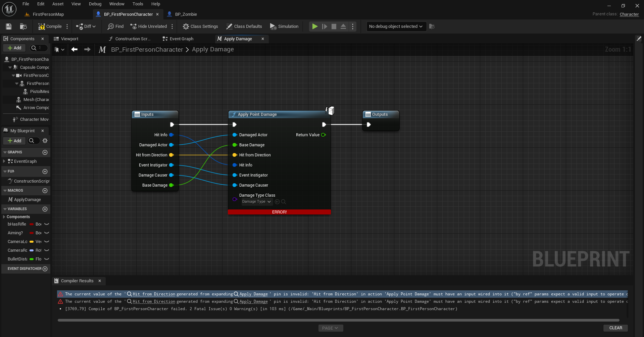Image resolution: width=644 pixels, height=337 pixels.
Task: Add a new variable with plus icon
Action: (45, 209)
